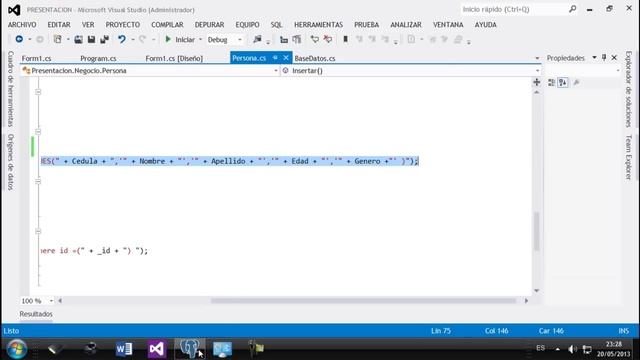Switch to the Form1.cs tab
Viewport: 640px width, 360px height.
coord(36,58)
